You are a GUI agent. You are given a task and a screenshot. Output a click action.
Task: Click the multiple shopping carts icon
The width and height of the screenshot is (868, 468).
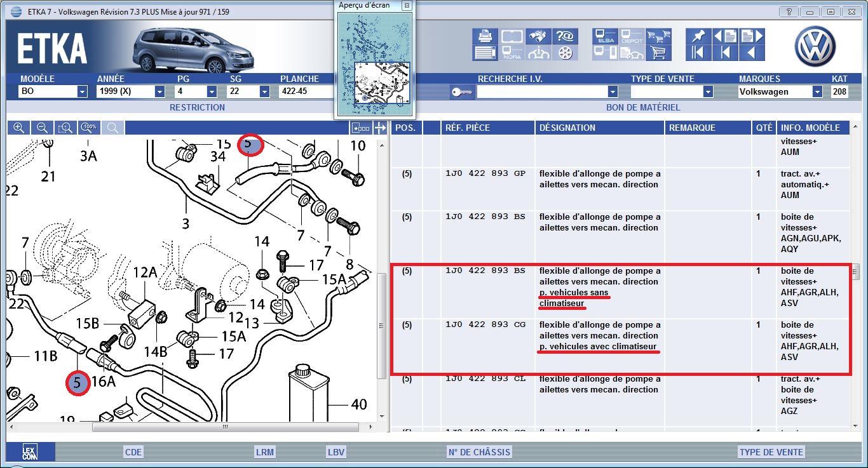point(659,36)
